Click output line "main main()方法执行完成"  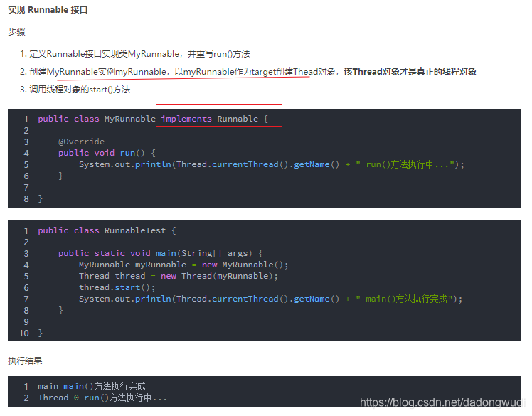[x=92, y=386]
